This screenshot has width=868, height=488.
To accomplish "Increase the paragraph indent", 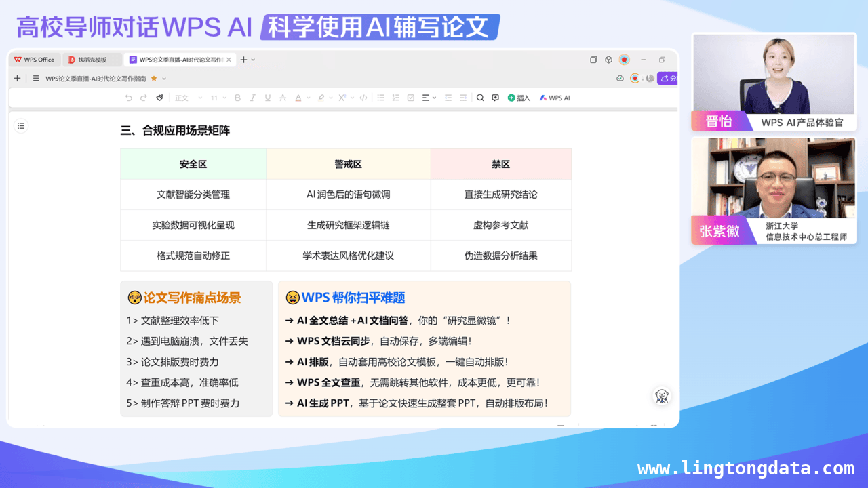I will (x=463, y=98).
